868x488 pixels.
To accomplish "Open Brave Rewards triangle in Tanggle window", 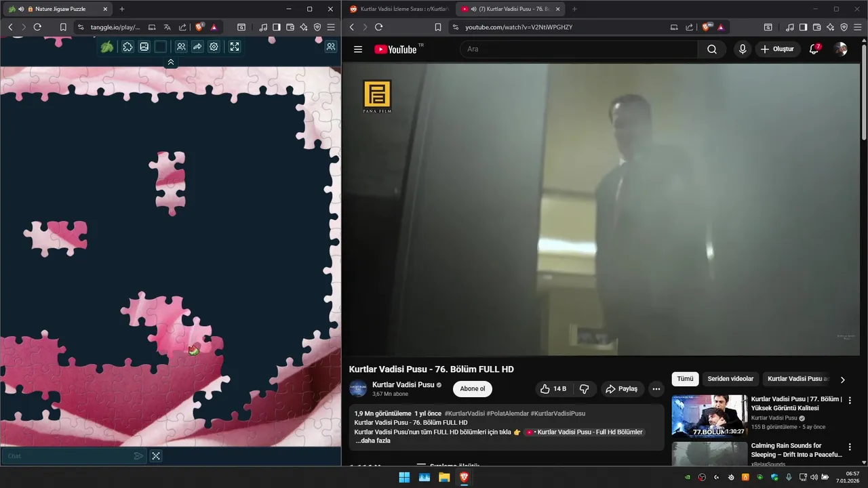I will [x=214, y=27].
